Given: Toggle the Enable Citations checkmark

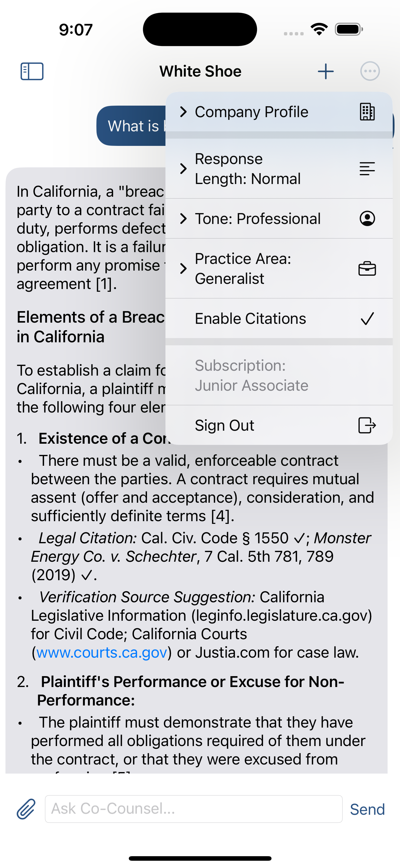Looking at the screenshot, I should (x=367, y=318).
